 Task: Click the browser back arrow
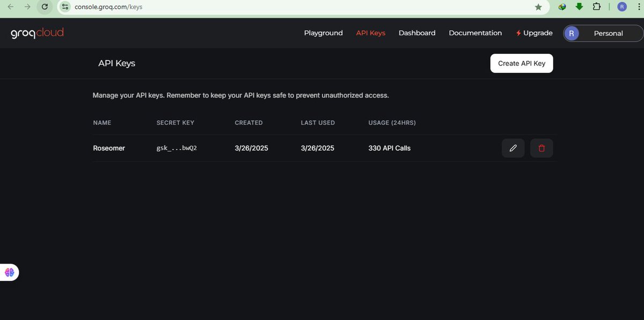tap(11, 7)
